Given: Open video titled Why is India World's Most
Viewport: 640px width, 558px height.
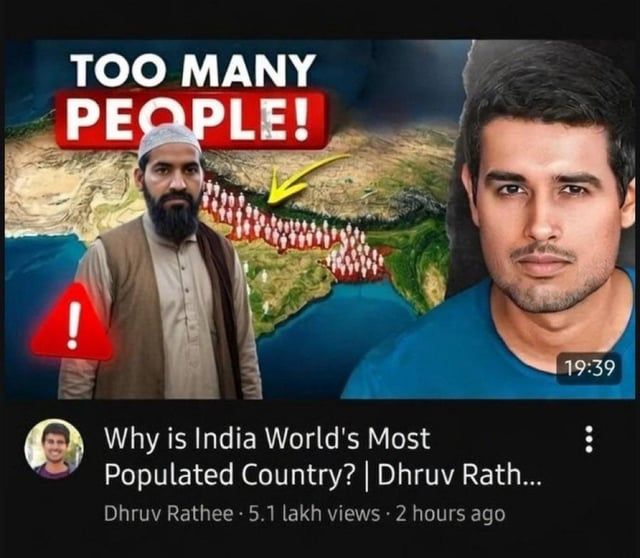Looking at the screenshot, I should point(267,438).
